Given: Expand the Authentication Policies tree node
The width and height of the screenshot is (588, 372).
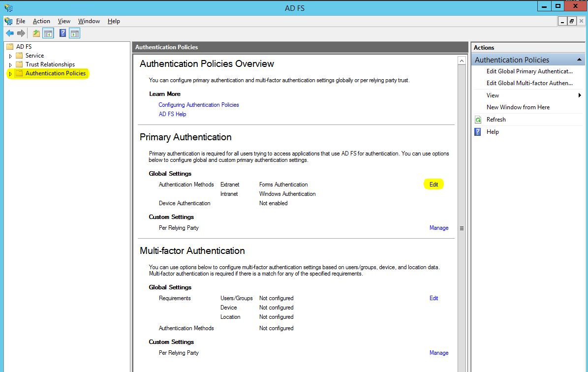Looking at the screenshot, I should tap(10, 74).
